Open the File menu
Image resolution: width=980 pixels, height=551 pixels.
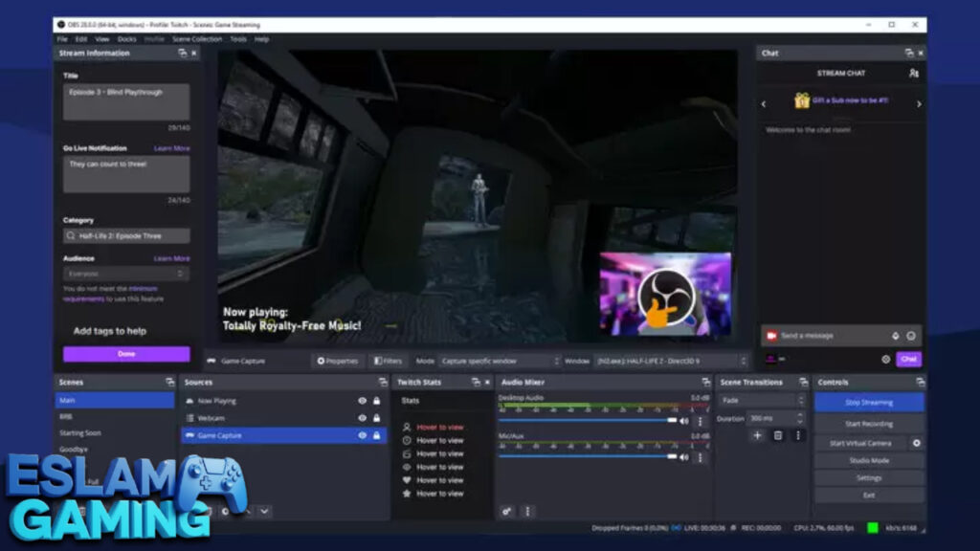[x=62, y=38]
